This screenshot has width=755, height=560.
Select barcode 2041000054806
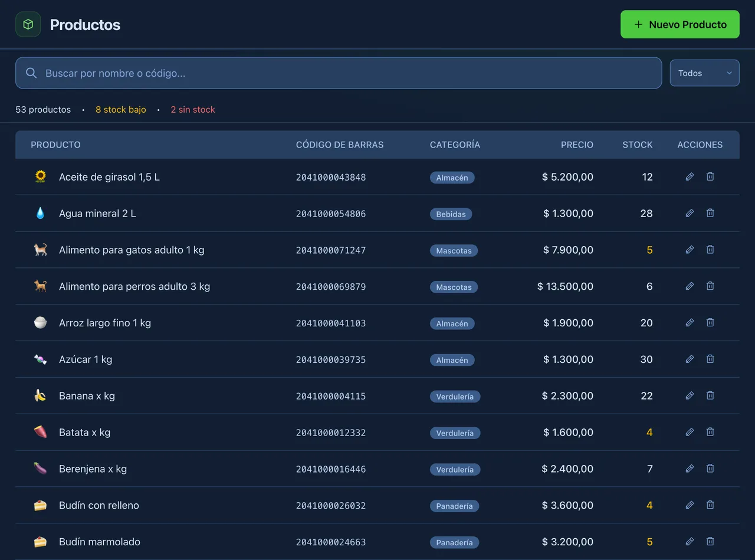[331, 214]
